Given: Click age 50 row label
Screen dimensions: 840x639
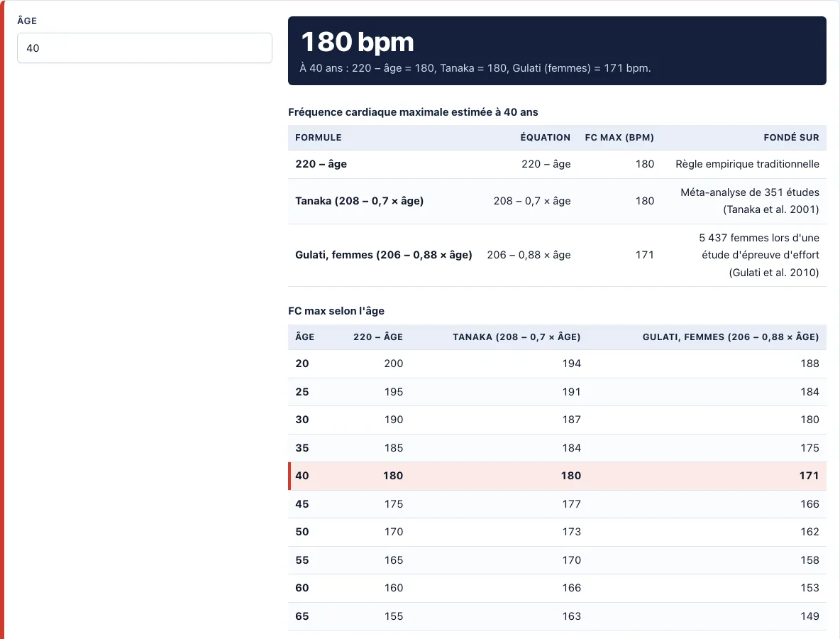Looking at the screenshot, I should (302, 532).
